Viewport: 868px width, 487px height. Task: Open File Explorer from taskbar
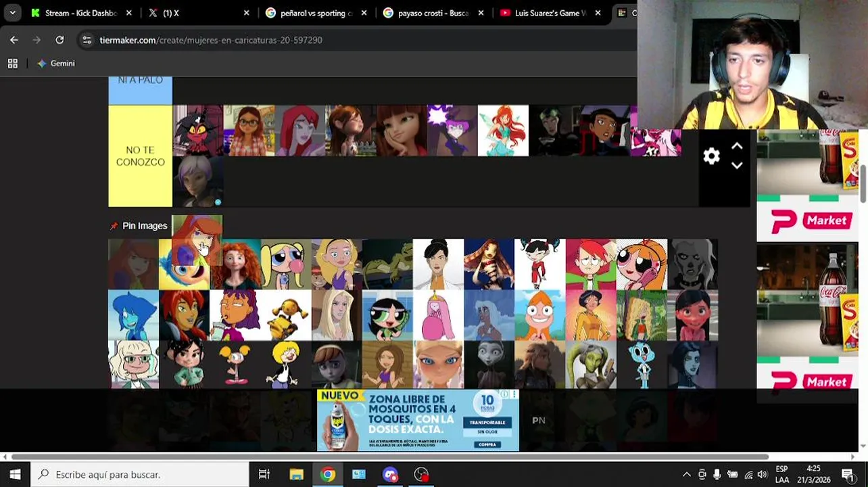296,474
